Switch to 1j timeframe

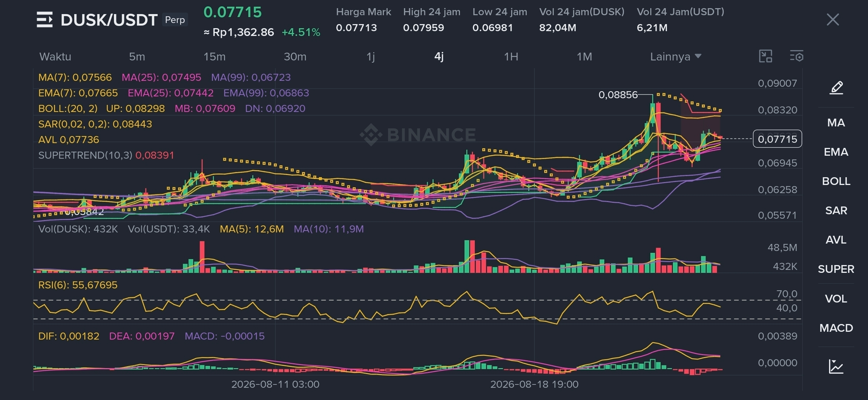point(371,57)
